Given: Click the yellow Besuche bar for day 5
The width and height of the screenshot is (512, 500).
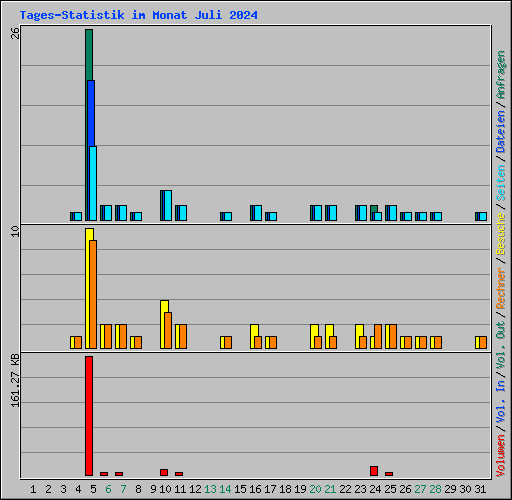Looking at the screenshot, I should tap(88, 288).
